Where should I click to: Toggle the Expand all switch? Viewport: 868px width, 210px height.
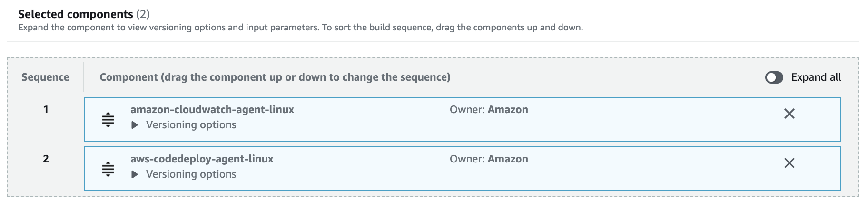[774, 77]
